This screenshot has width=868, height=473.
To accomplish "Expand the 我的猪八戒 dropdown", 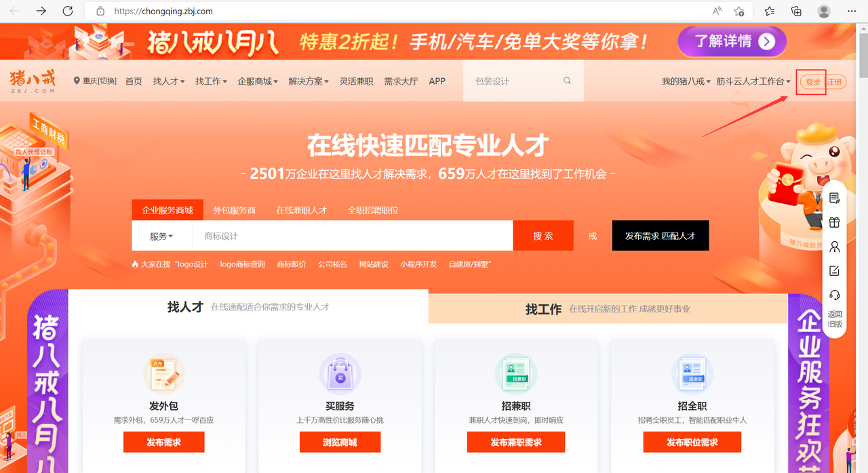I will point(686,81).
